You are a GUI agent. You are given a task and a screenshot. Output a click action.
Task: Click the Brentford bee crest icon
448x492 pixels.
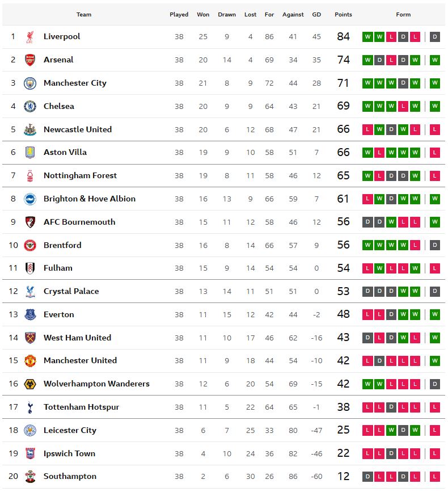(30, 245)
